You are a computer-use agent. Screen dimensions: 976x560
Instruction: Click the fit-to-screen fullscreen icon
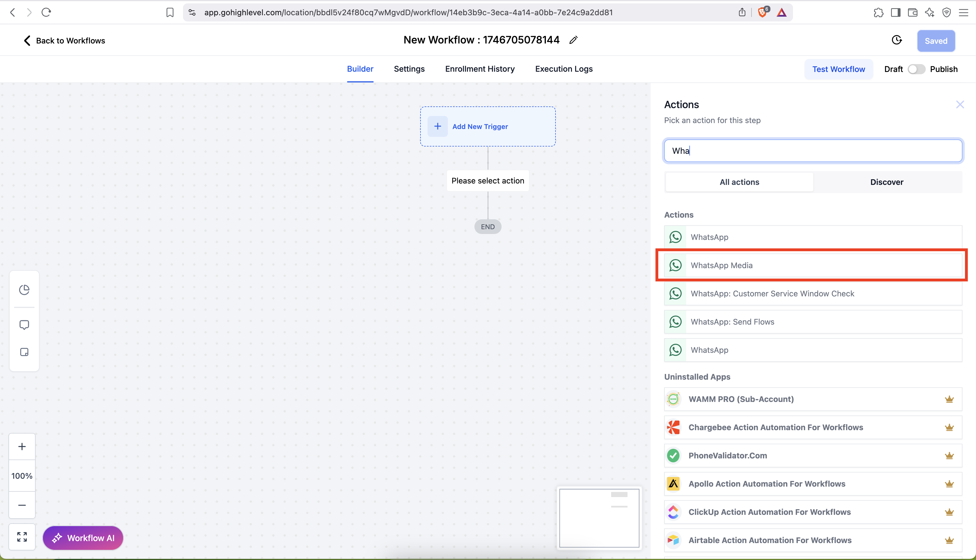click(x=22, y=537)
